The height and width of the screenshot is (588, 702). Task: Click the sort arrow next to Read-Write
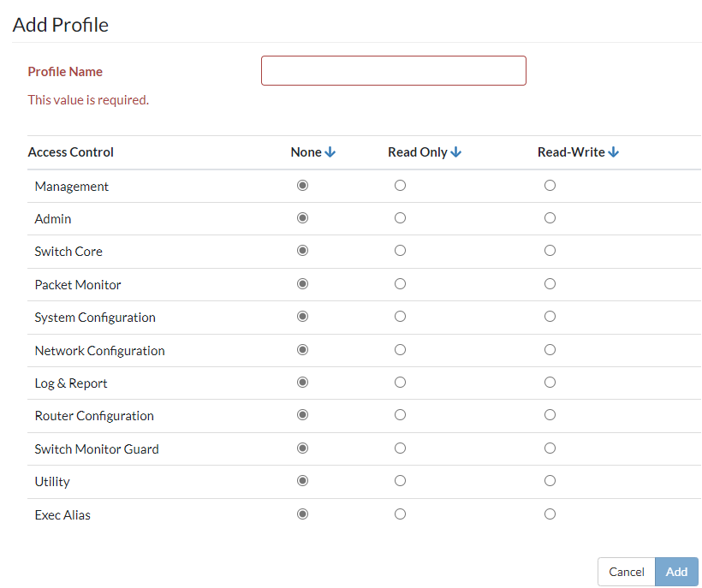click(x=613, y=151)
